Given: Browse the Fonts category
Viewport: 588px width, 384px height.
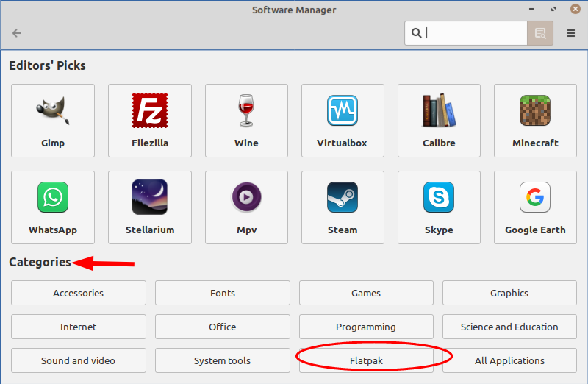Looking at the screenshot, I should (x=223, y=293).
